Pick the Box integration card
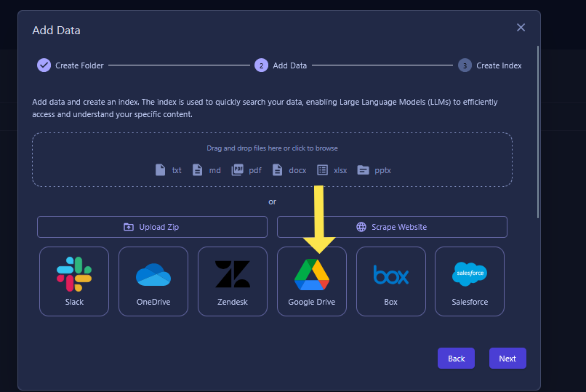 [x=391, y=281]
